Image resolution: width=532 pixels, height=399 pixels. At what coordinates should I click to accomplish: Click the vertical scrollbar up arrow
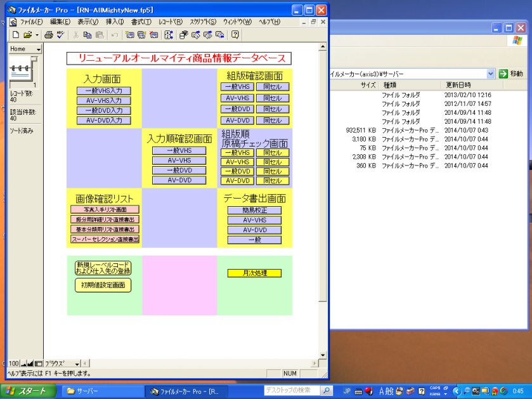click(x=323, y=47)
